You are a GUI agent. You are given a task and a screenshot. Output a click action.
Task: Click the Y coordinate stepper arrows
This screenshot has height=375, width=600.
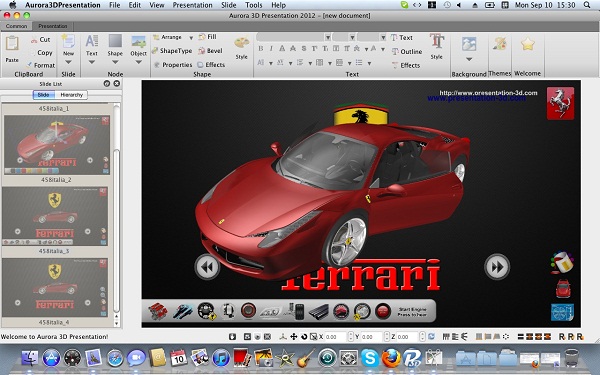coord(387,337)
